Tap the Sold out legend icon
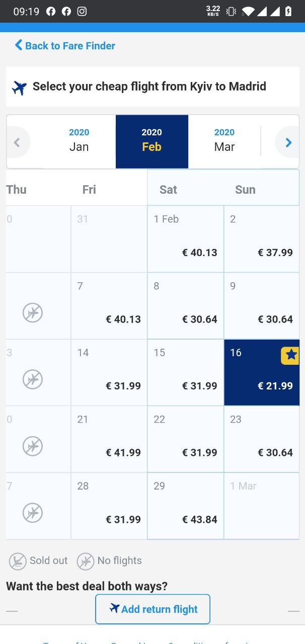This screenshot has height=644, width=305. 18,561
